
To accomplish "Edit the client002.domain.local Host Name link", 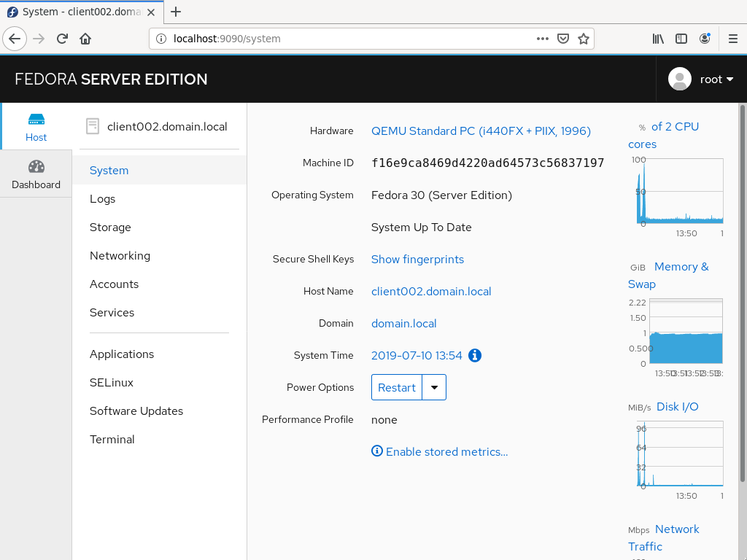I will tap(431, 291).
